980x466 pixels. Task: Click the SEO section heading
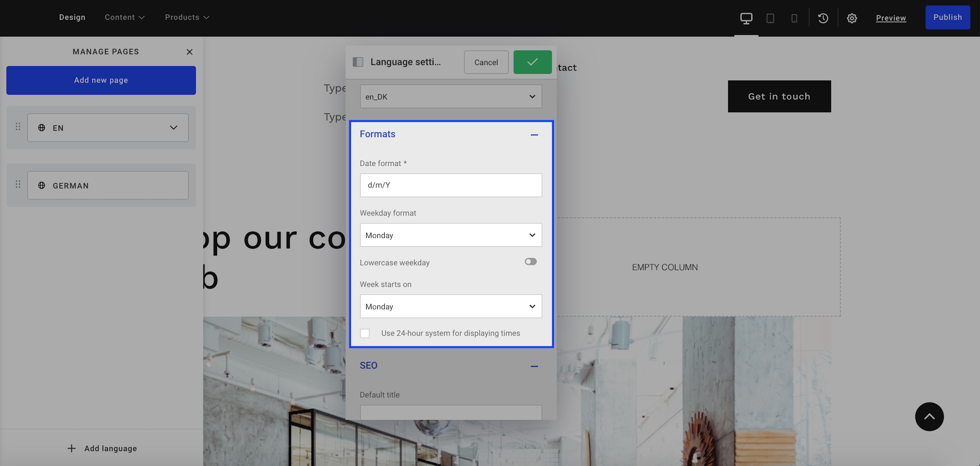(369, 366)
